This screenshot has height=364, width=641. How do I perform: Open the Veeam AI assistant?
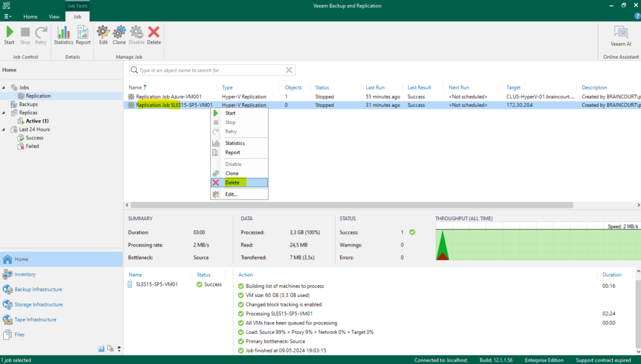click(620, 36)
